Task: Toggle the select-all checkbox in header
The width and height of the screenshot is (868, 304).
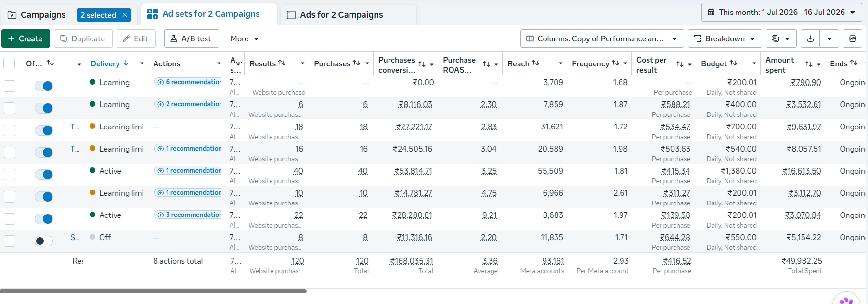Action: (9, 63)
